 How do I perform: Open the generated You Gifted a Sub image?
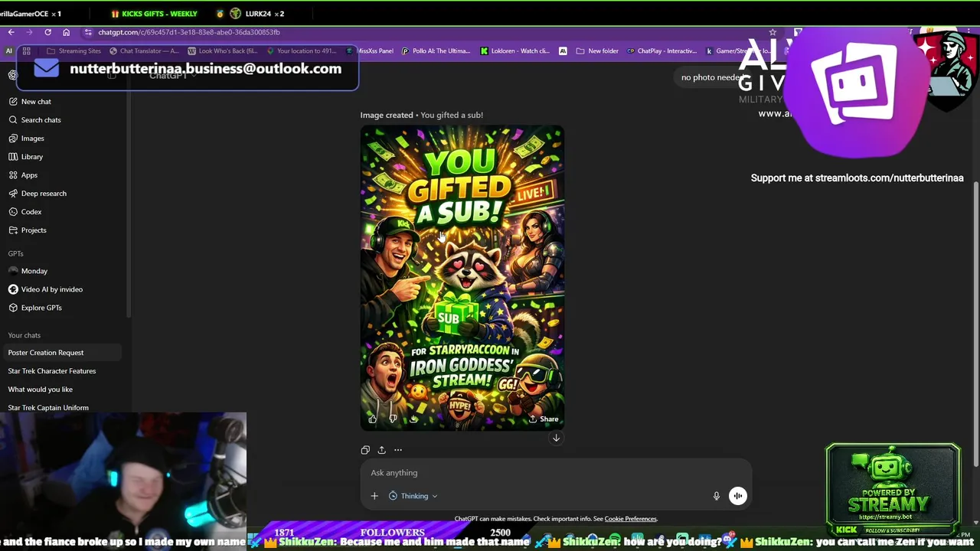462,279
